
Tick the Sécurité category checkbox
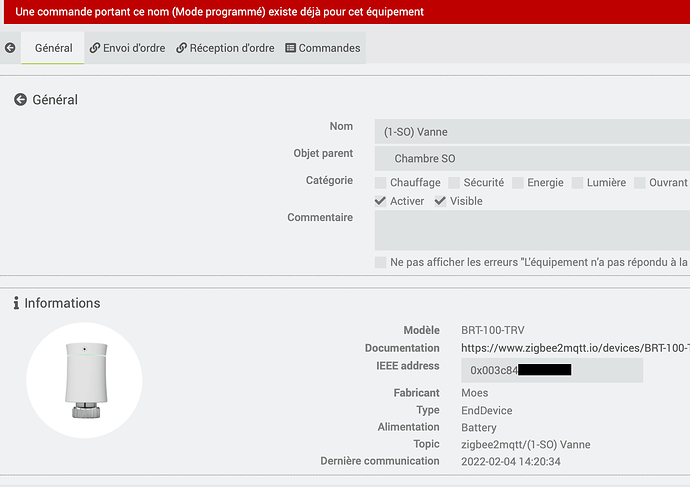tap(454, 183)
